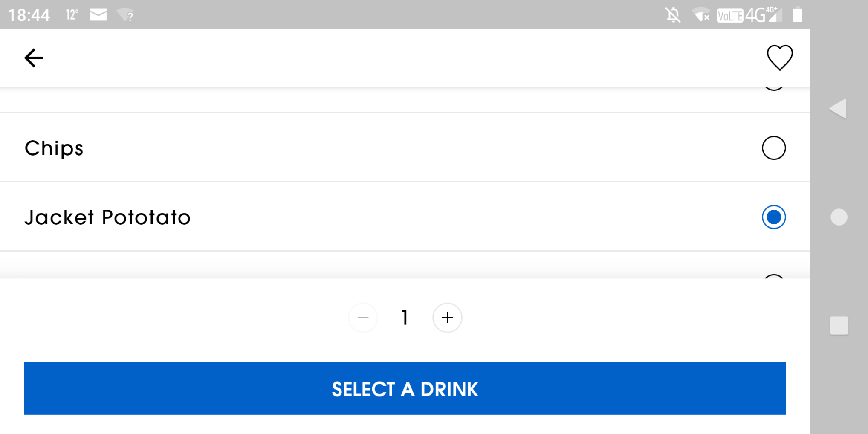Open recent apps with square button
This screenshot has height=434, width=868.
pyautogui.click(x=839, y=326)
